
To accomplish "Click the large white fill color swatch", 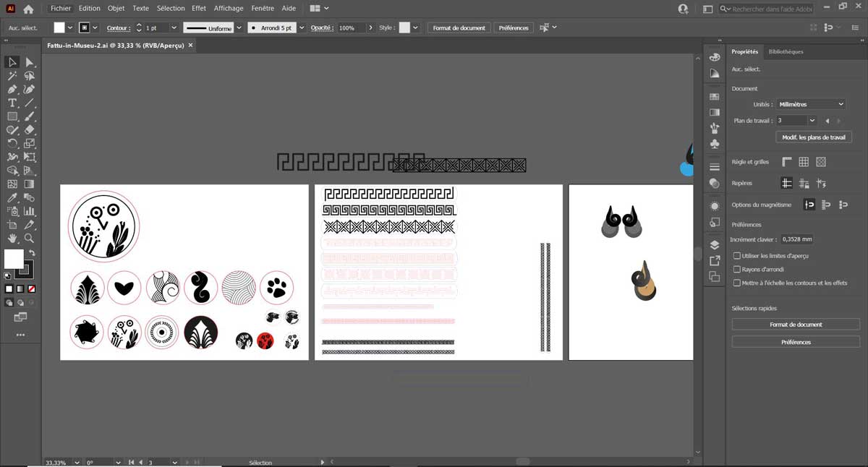I will (14, 259).
